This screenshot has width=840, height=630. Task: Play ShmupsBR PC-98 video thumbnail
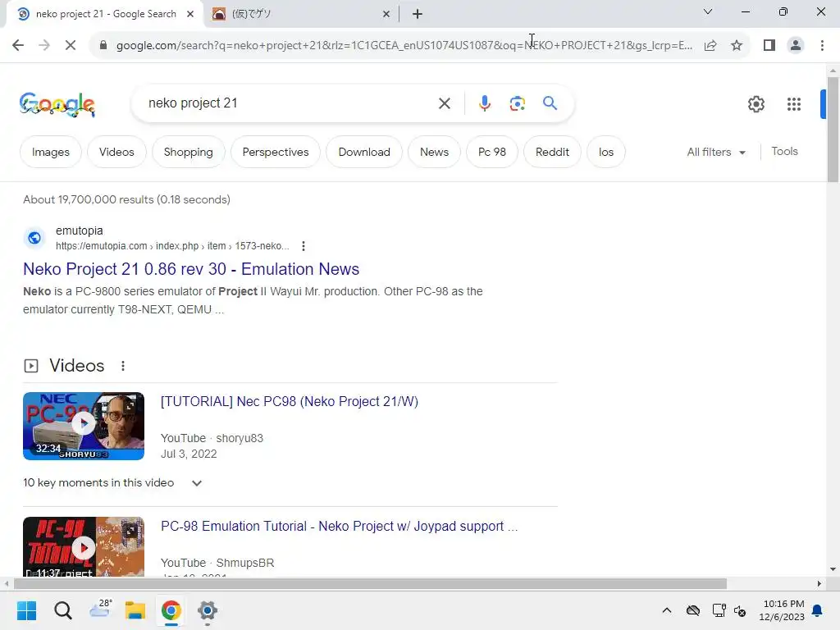click(84, 546)
